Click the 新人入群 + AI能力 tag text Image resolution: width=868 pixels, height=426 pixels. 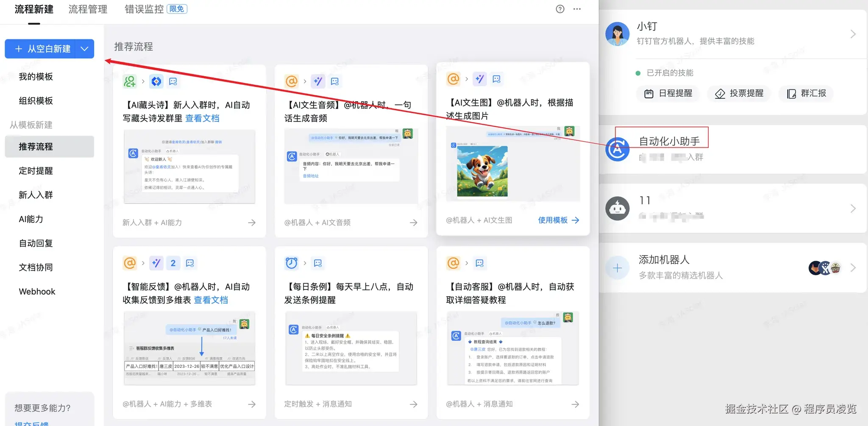point(152,223)
